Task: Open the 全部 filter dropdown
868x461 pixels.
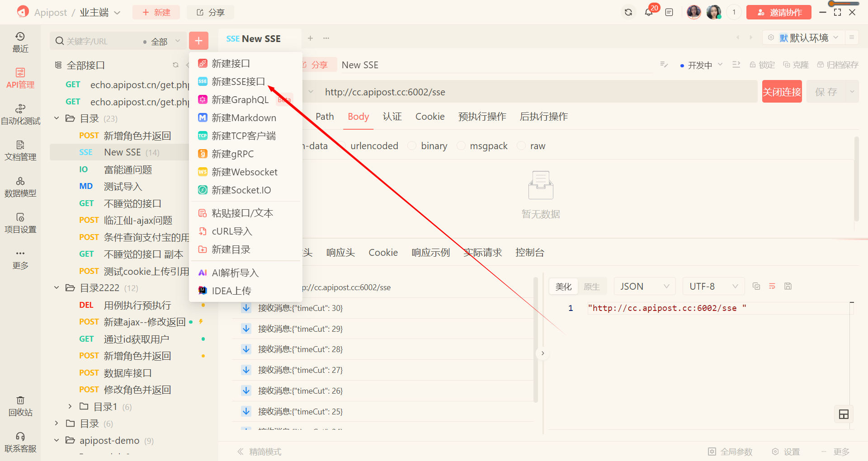Action: (162, 42)
